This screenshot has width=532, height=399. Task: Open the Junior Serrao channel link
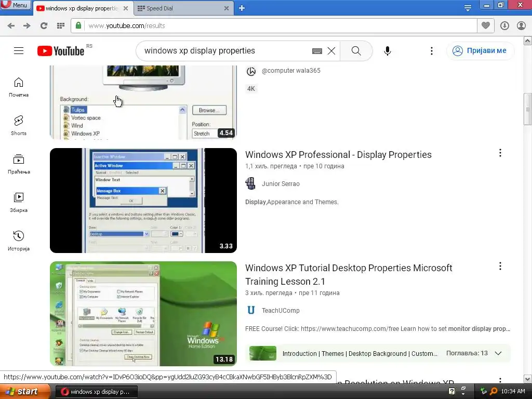281,183
